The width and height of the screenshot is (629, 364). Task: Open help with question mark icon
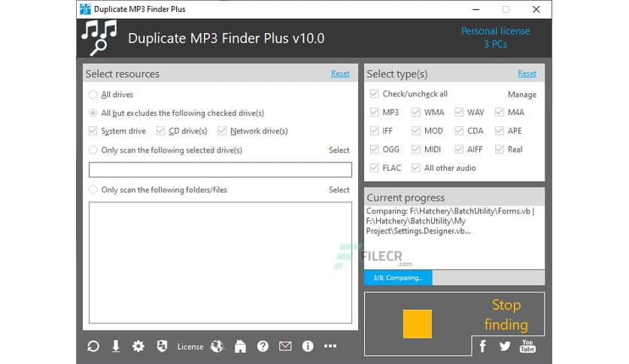coord(263,346)
